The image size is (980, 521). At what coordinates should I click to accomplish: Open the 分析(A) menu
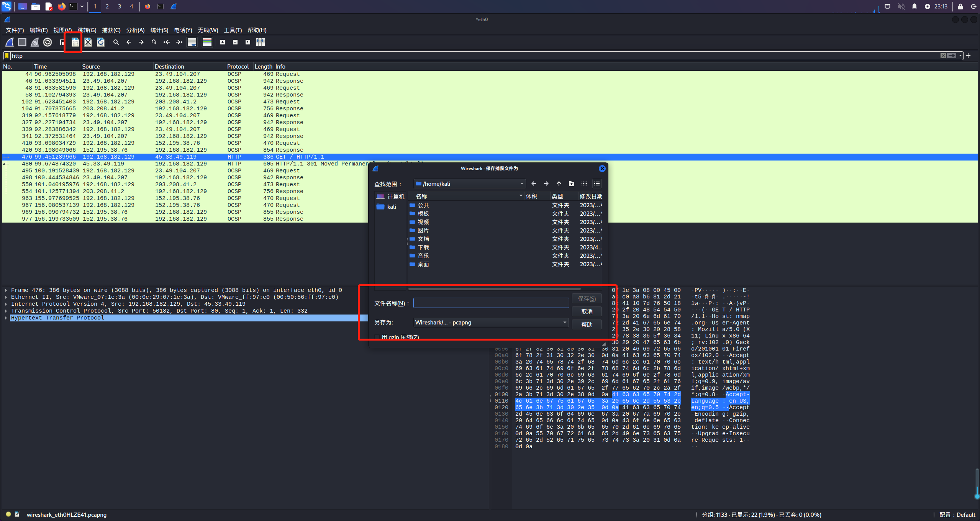pyautogui.click(x=135, y=30)
